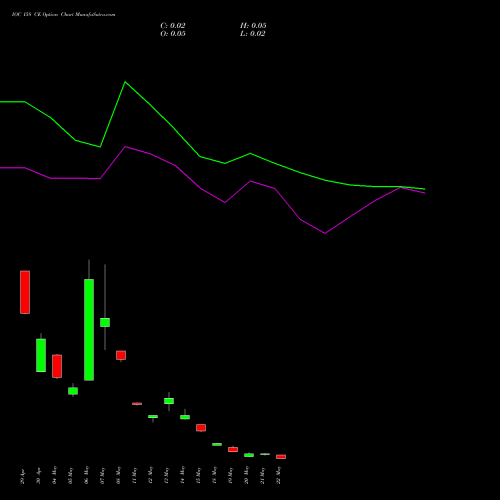
Task: Click the tall green candlestick for 06 May
Action: click(89, 330)
